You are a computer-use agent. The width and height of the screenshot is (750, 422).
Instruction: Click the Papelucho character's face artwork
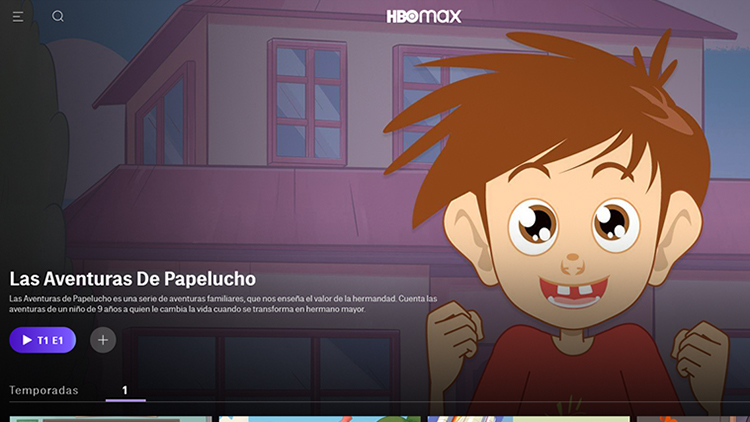click(570, 230)
